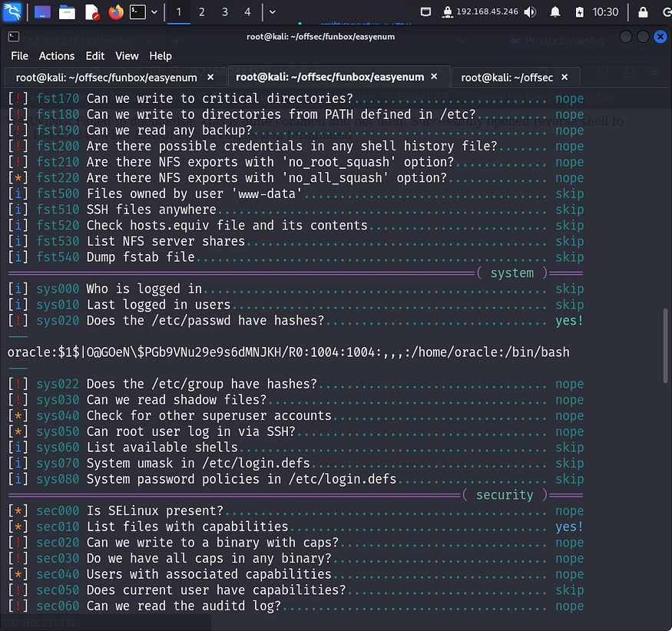Open the notifications bell icon
672x631 pixels.
click(555, 12)
